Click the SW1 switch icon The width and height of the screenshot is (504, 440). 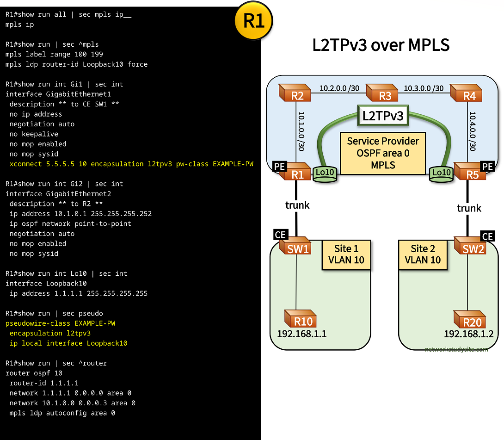(x=296, y=247)
